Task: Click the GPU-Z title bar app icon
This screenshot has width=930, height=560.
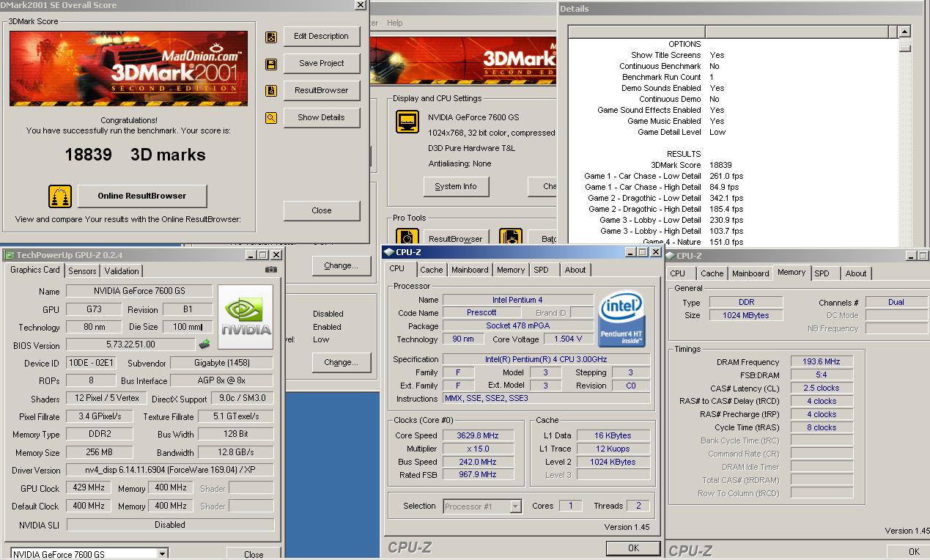Action: 9,255
